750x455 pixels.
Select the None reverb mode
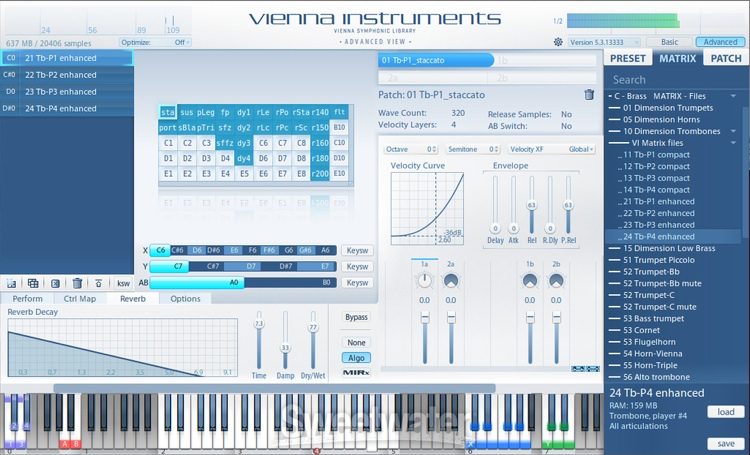click(x=356, y=343)
